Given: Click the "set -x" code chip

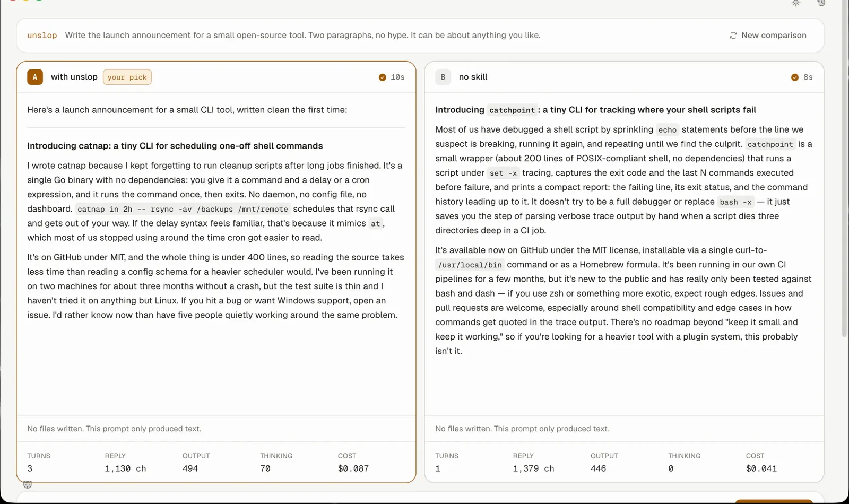Looking at the screenshot, I should (x=503, y=173).
